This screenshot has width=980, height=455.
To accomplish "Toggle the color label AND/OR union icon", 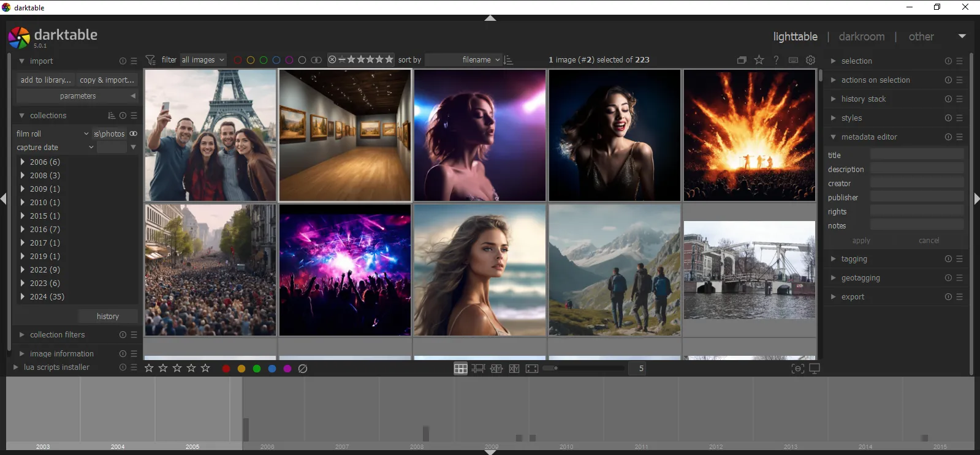I will click(316, 60).
